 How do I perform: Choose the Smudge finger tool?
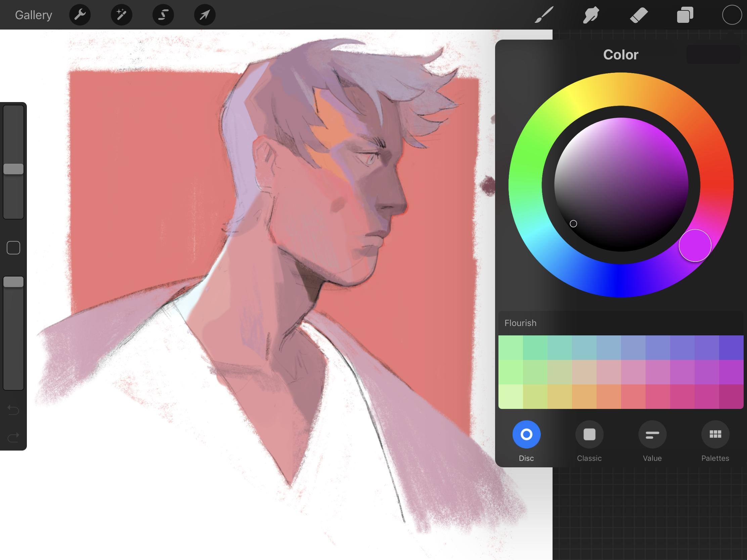pyautogui.click(x=591, y=15)
